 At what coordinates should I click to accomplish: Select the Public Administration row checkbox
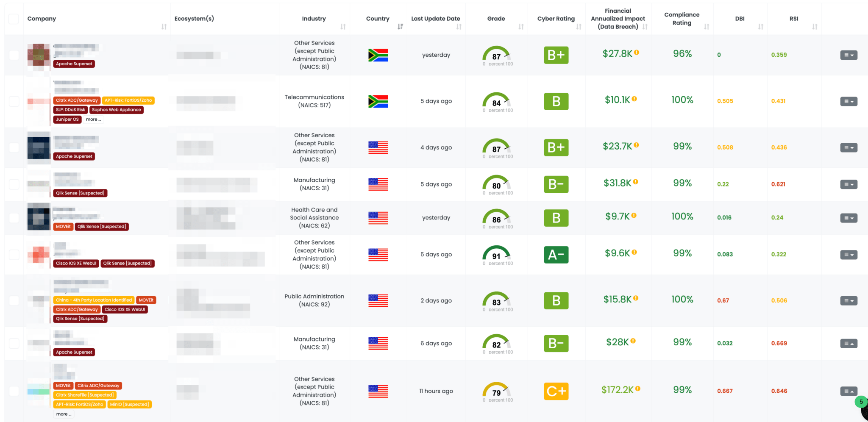pyautogui.click(x=14, y=300)
